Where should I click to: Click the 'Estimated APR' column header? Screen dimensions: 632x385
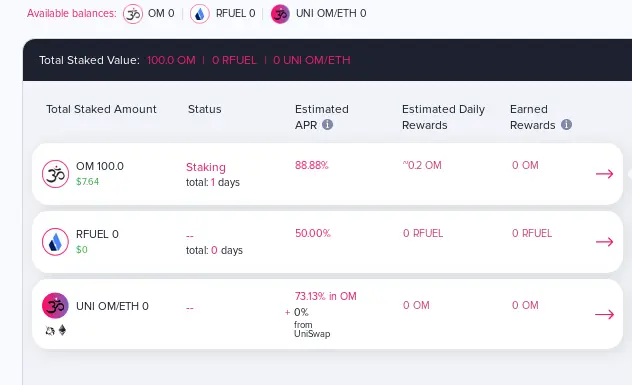tap(322, 117)
